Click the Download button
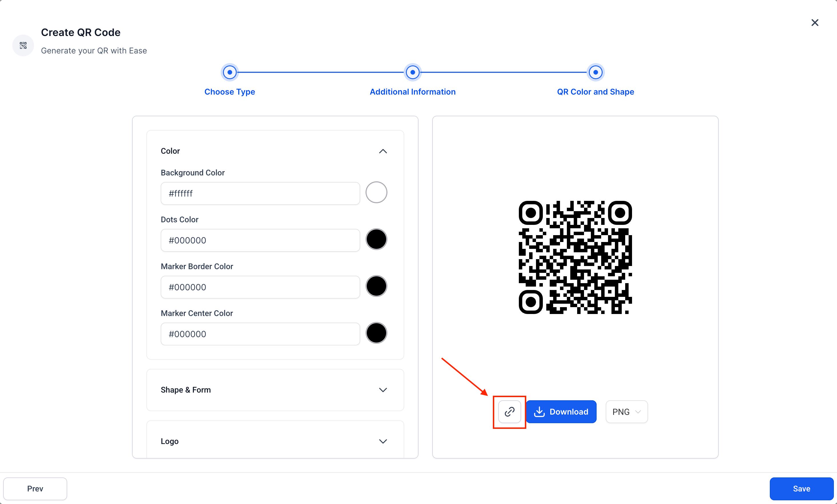837x504 pixels. point(561,412)
